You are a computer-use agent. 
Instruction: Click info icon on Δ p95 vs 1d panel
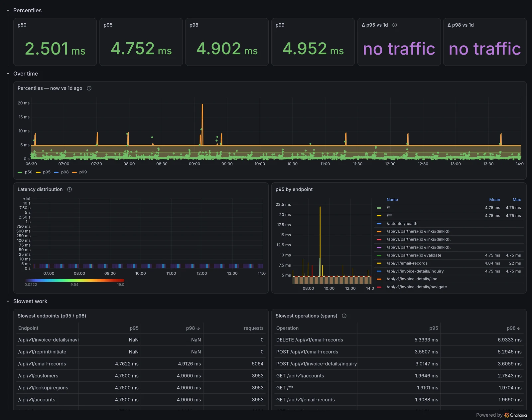tap(395, 25)
